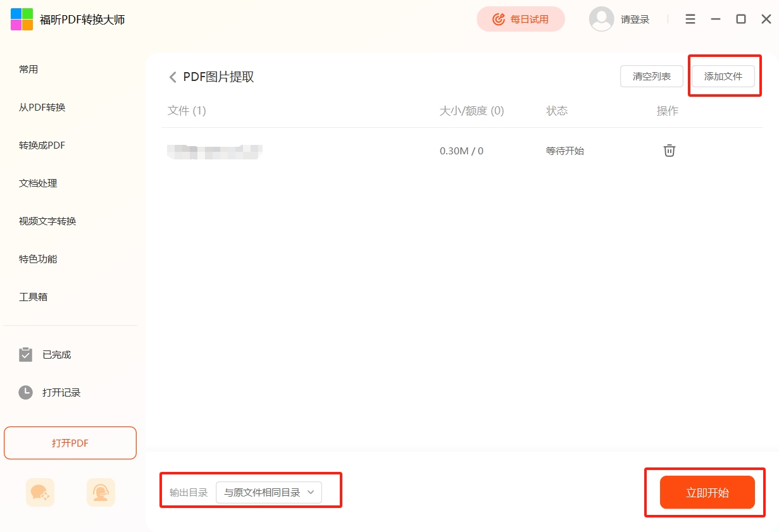Screen dimensions: 779x532
Task: Select 特色功能 in the sidebar
Action: coord(38,259)
